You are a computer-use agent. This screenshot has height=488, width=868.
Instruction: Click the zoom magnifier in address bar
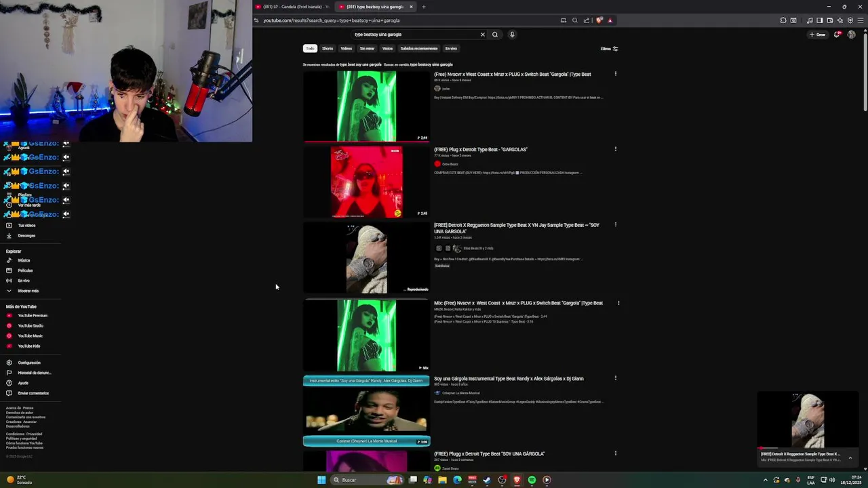pos(575,20)
